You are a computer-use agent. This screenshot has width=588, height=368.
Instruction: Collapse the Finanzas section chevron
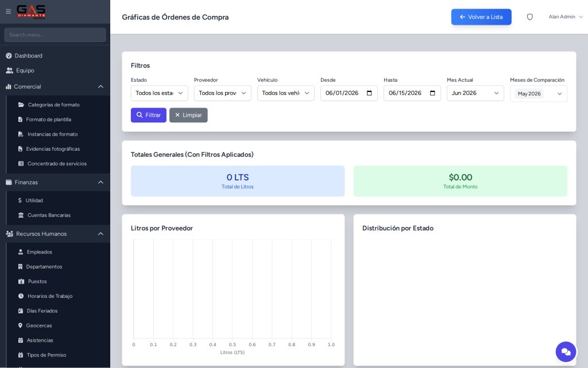(100, 182)
